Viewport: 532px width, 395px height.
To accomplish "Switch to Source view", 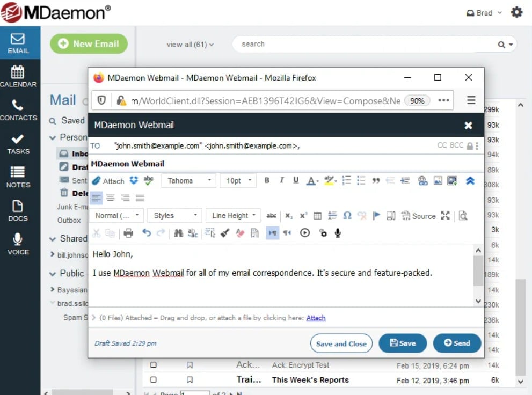I will 418,216.
